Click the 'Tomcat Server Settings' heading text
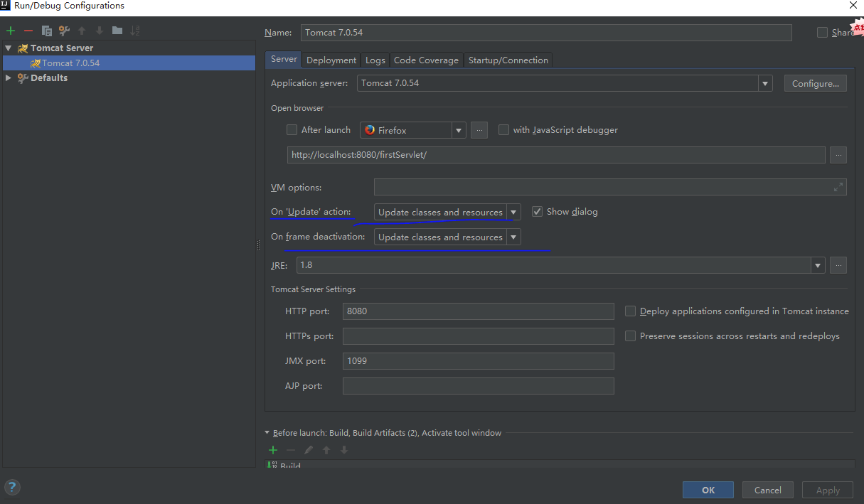 313,289
